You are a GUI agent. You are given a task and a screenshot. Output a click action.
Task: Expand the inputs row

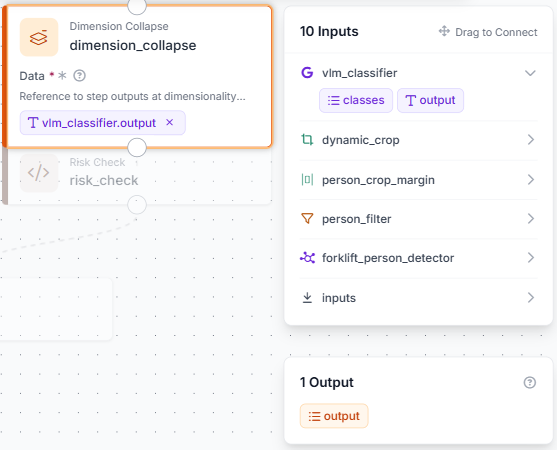click(531, 298)
